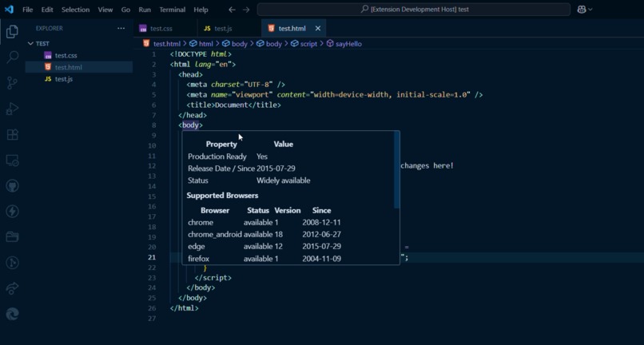Viewport: 644px width, 345px height.
Task: Open the GitHub view in activity bar
Action: (x=12, y=186)
